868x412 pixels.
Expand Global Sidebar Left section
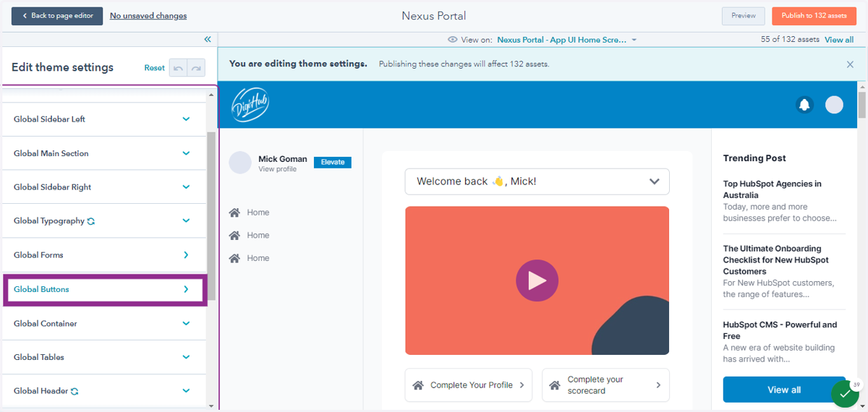pos(104,119)
